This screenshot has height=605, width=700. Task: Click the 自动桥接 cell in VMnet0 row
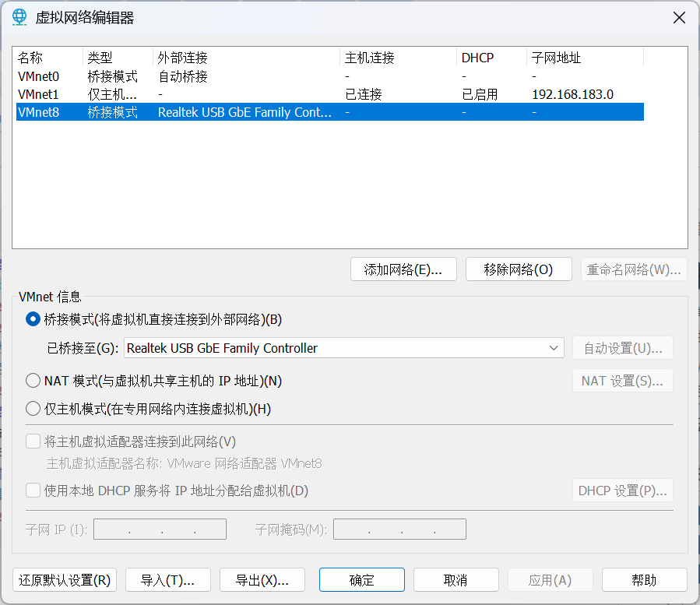pos(183,77)
